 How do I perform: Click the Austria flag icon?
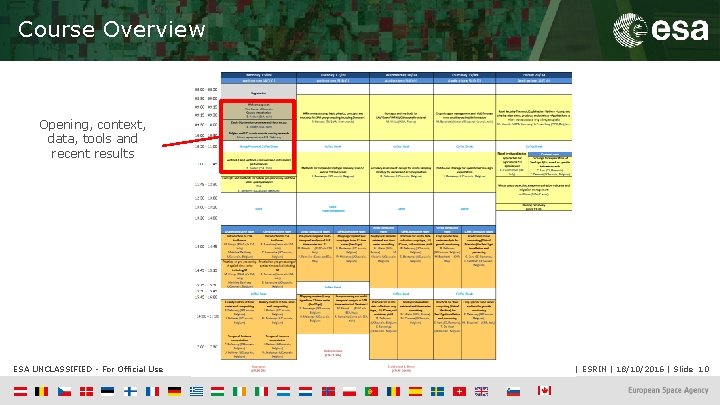click(20, 392)
